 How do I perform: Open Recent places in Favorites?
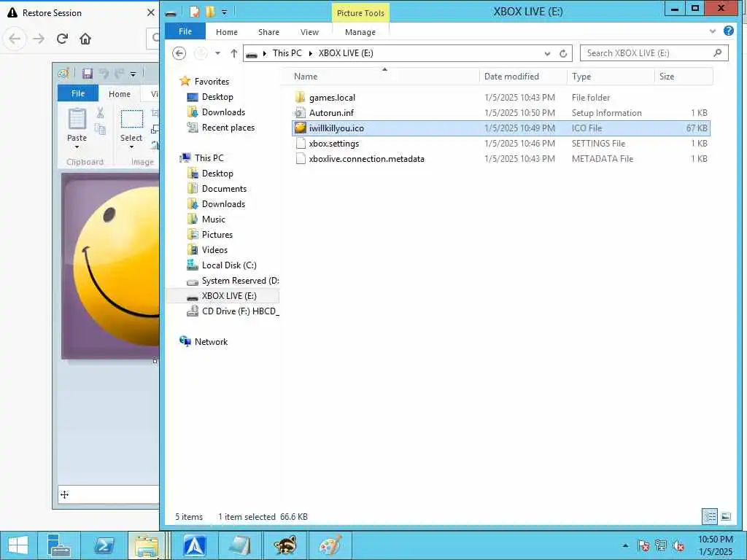tap(228, 127)
